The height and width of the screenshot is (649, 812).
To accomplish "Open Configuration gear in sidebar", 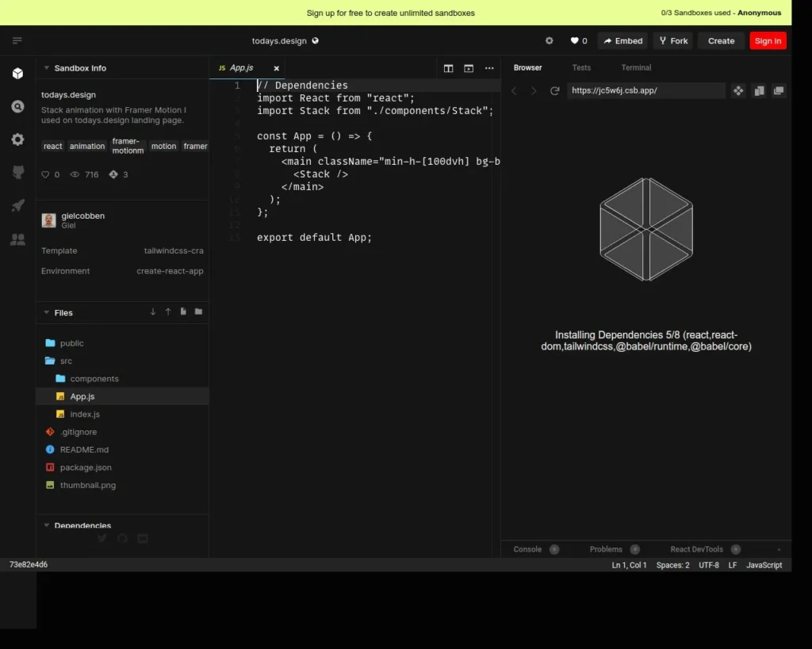I will [x=17, y=139].
